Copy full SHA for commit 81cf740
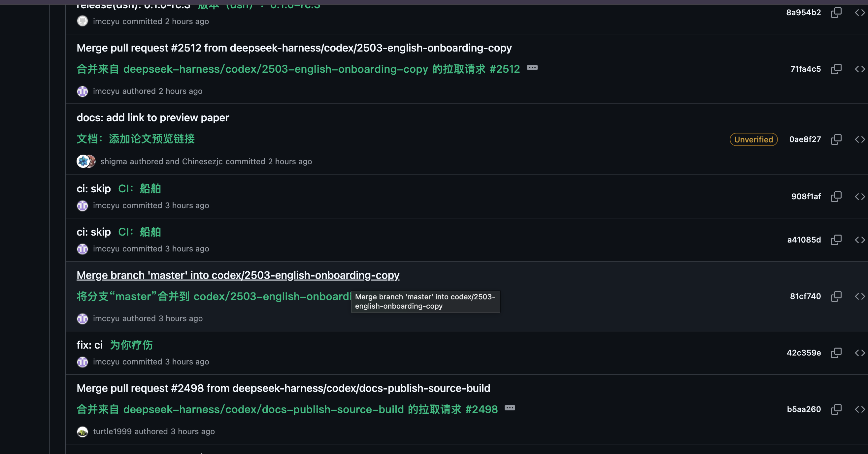The width and height of the screenshot is (868, 454). (836, 296)
